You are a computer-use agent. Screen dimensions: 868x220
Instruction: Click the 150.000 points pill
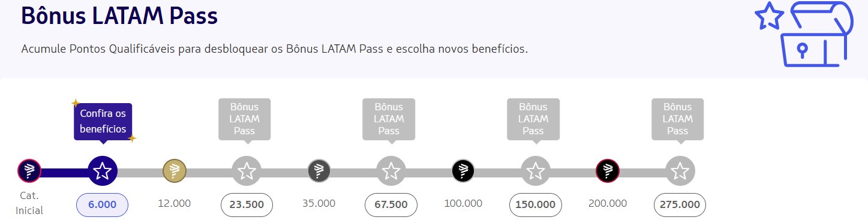pos(536,204)
